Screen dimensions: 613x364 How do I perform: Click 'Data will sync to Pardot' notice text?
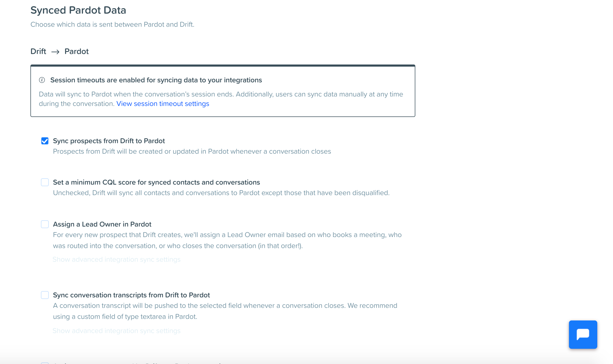pyautogui.click(x=221, y=99)
